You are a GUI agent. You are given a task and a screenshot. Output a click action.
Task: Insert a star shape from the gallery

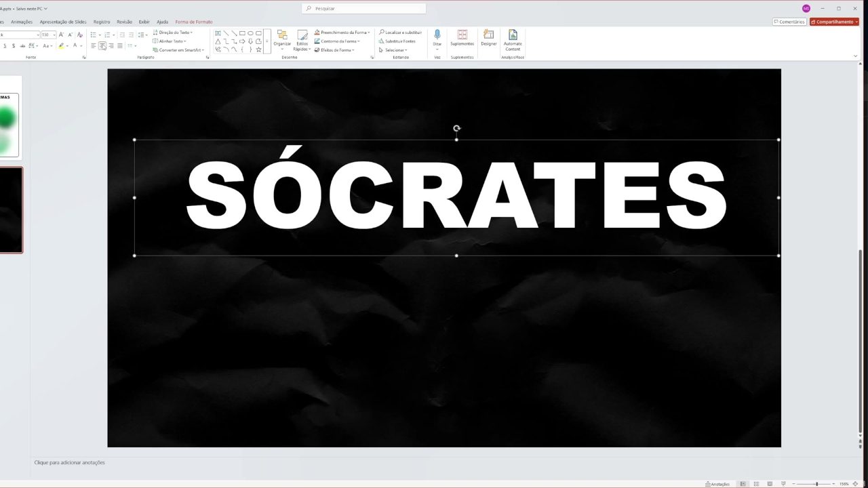tap(258, 49)
